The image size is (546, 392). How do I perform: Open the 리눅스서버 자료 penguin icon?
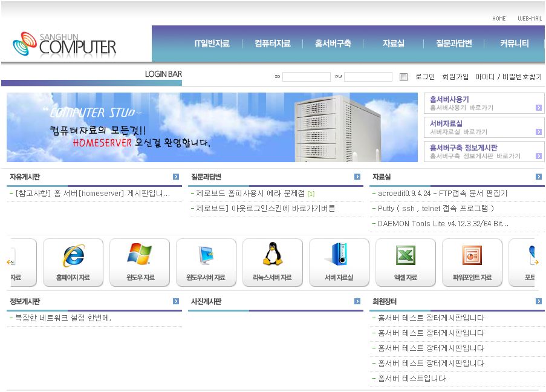273,263
